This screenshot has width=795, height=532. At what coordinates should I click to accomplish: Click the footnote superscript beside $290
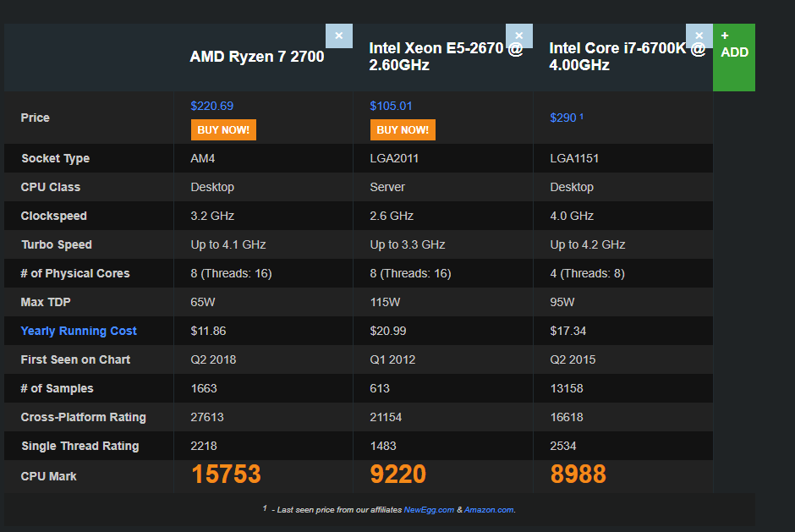click(x=582, y=116)
